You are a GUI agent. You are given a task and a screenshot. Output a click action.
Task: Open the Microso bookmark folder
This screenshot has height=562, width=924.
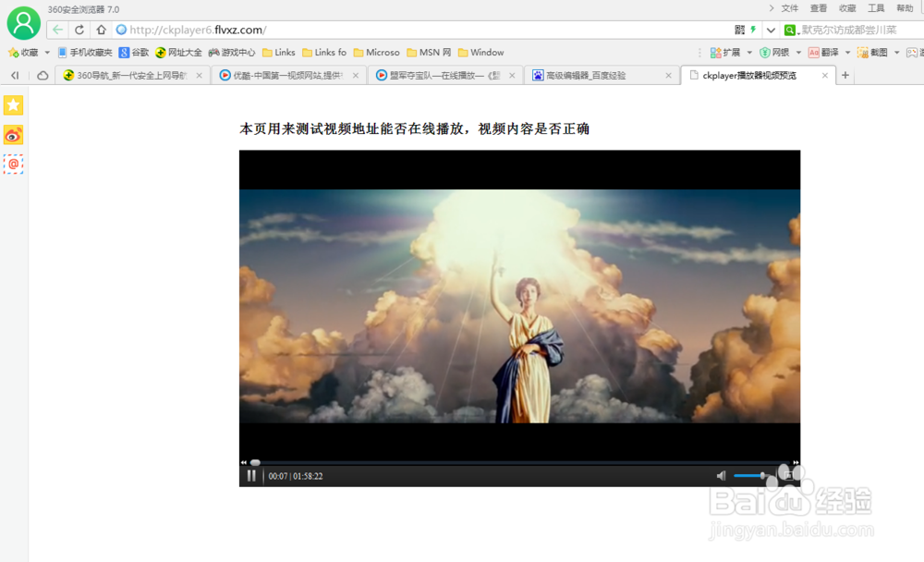click(377, 53)
